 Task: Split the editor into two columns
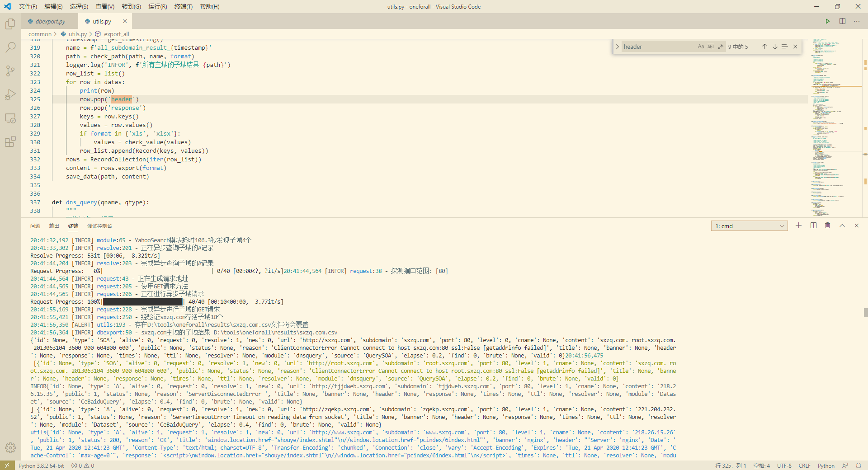(x=842, y=21)
